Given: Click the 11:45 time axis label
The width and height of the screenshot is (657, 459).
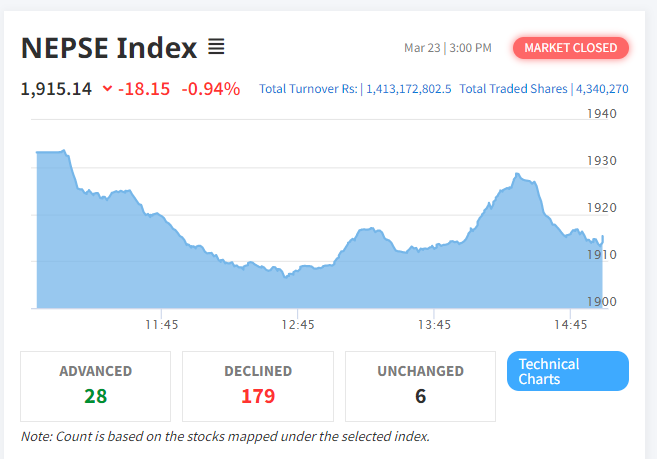Looking at the screenshot, I should pyautogui.click(x=162, y=324).
